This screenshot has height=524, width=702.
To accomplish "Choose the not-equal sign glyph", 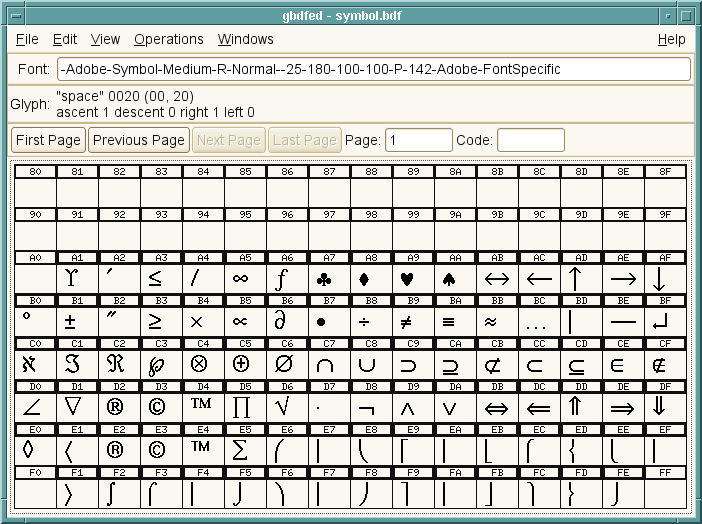I will pos(407,321).
